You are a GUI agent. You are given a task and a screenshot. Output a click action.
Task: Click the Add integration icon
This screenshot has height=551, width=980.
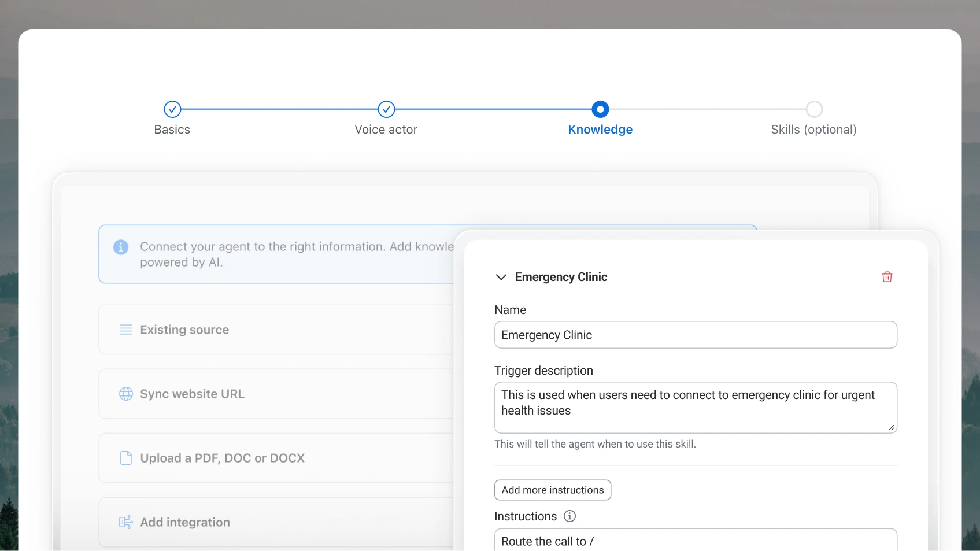126,522
